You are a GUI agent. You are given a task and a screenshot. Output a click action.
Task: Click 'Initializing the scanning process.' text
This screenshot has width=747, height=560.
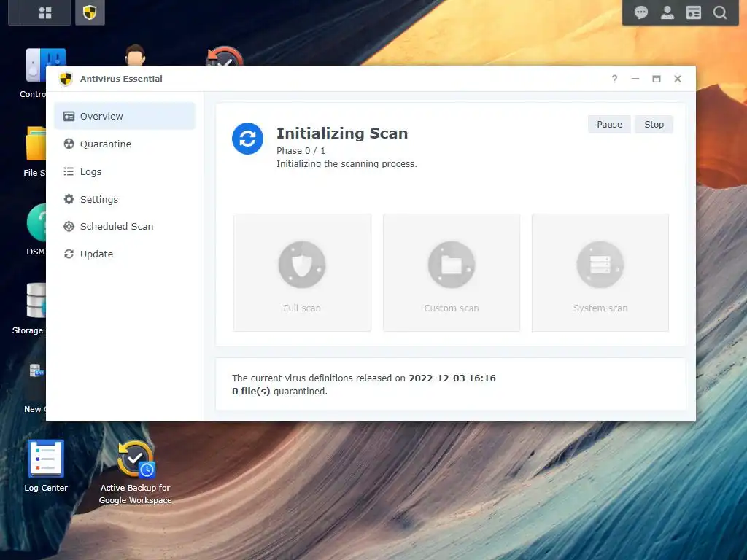tap(347, 164)
